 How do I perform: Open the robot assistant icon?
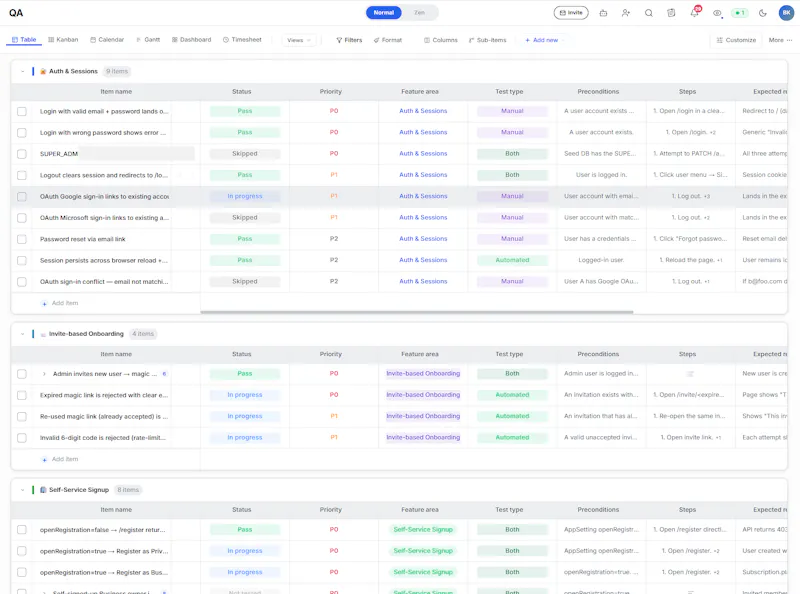[x=603, y=13]
